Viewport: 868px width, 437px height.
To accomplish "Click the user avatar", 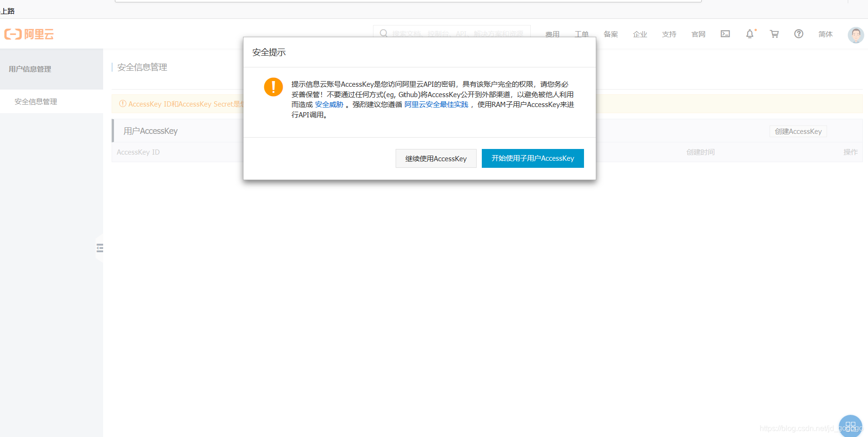I will (856, 35).
